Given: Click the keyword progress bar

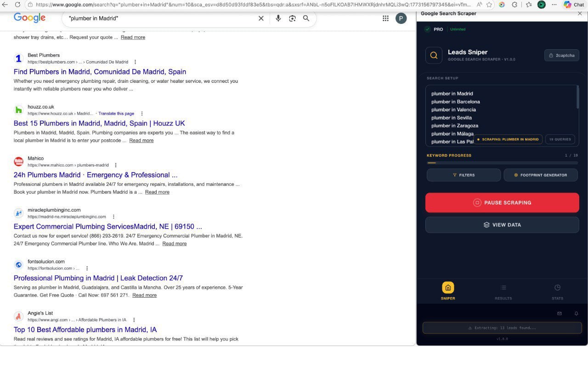Looking at the screenshot, I should pos(502,163).
